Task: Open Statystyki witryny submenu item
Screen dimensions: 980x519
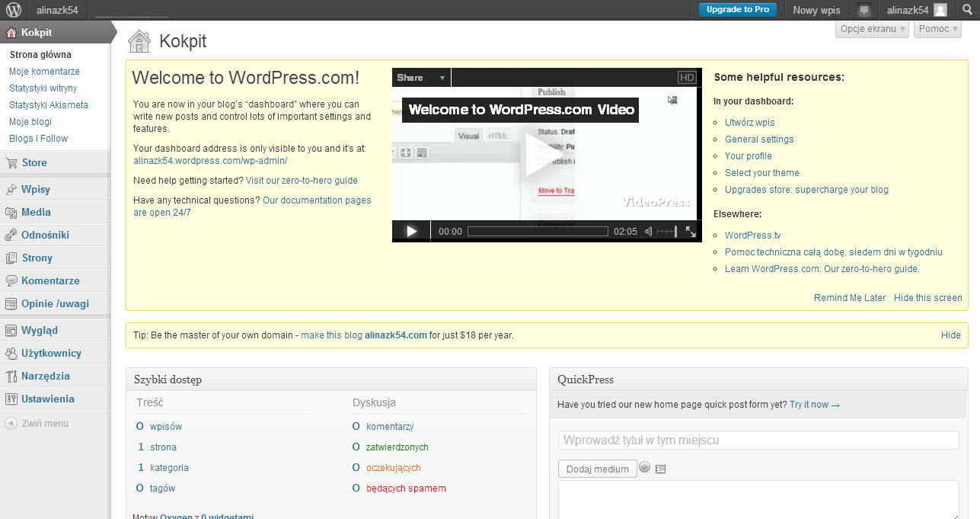Action: point(43,88)
